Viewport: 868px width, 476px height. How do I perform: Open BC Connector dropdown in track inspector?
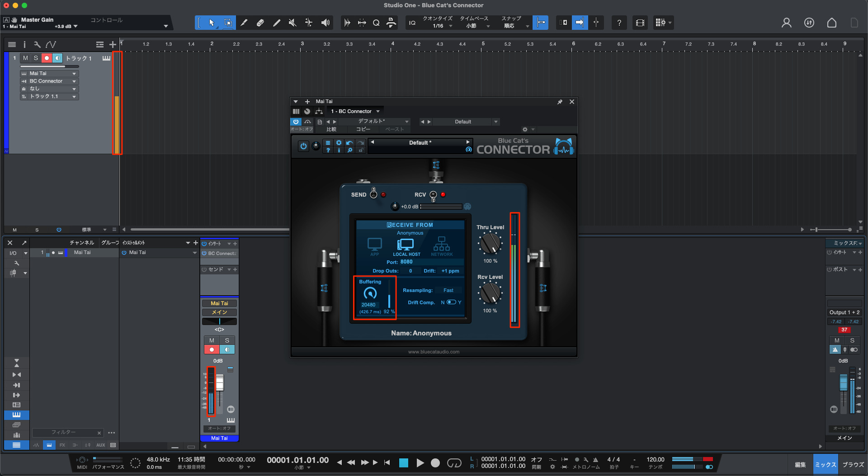(x=49, y=81)
